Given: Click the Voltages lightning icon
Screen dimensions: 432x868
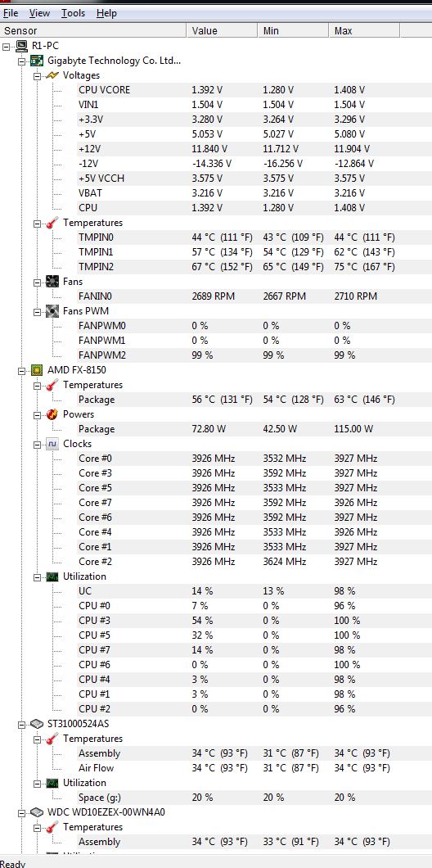Looking at the screenshot, I should pyautogui.click(x=52, y=75).
